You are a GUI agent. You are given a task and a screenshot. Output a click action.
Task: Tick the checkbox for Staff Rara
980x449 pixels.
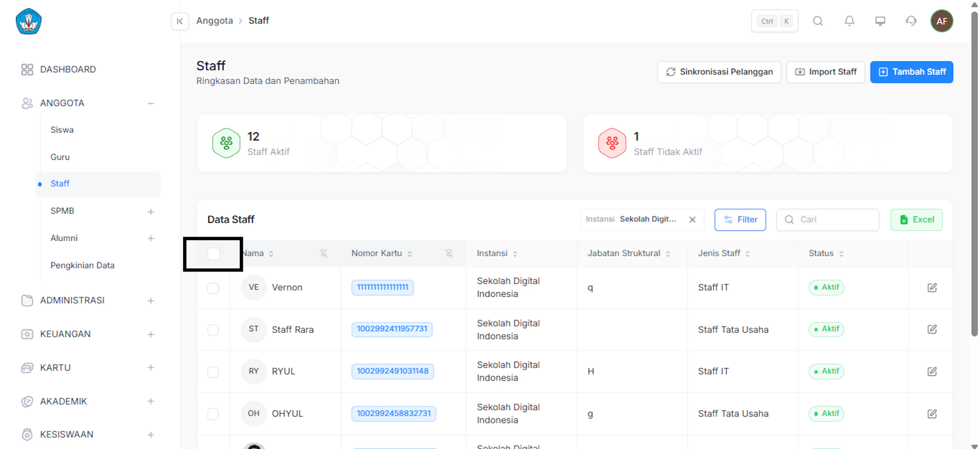tap(213, 330)
